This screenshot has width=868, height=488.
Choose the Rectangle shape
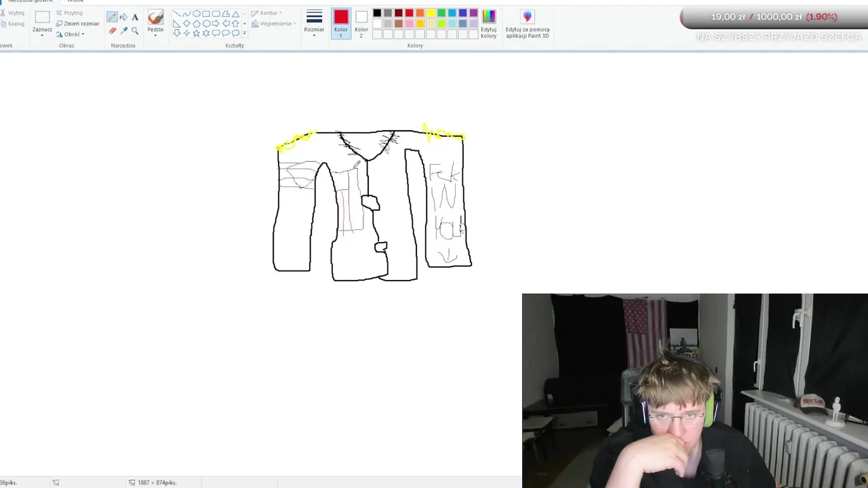click(206, 14)
